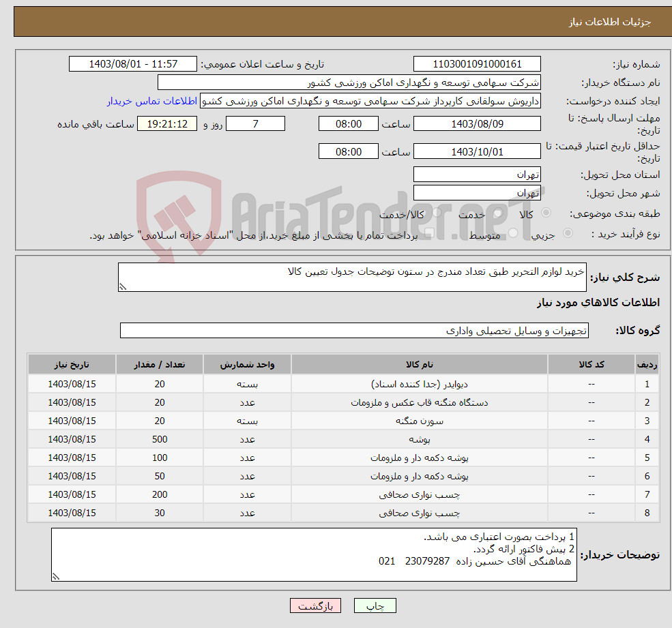Click the کد کالا column header
Image resolution: width=672 pixels, height=628 pixels.
pos(591,365)
